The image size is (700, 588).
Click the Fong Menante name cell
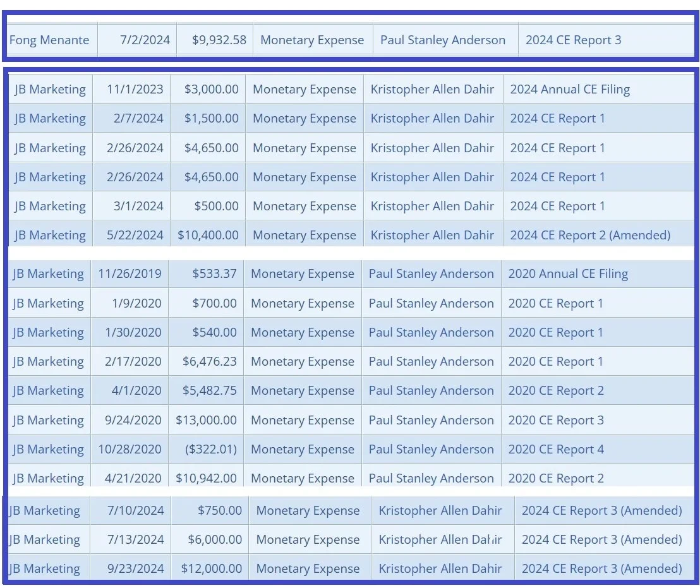click(49, 40)
